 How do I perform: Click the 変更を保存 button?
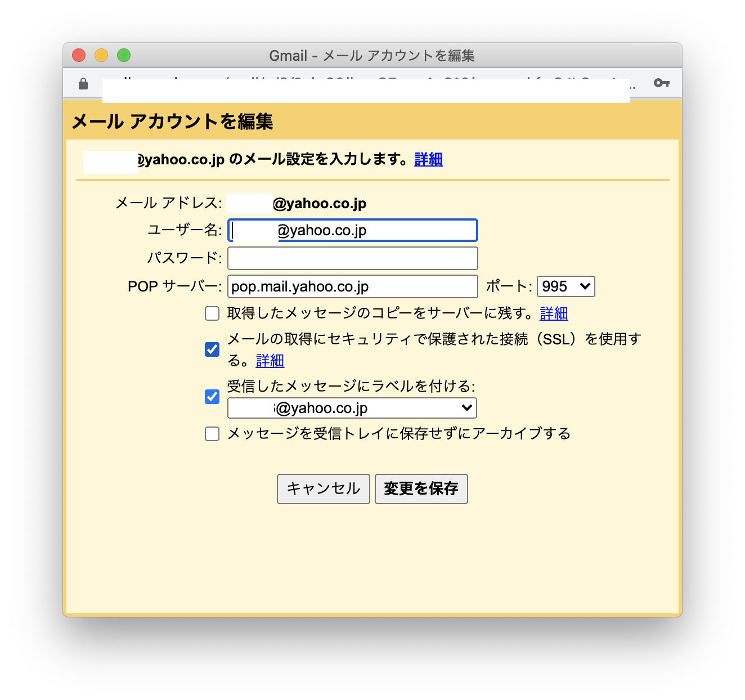(x=421, y=488)
